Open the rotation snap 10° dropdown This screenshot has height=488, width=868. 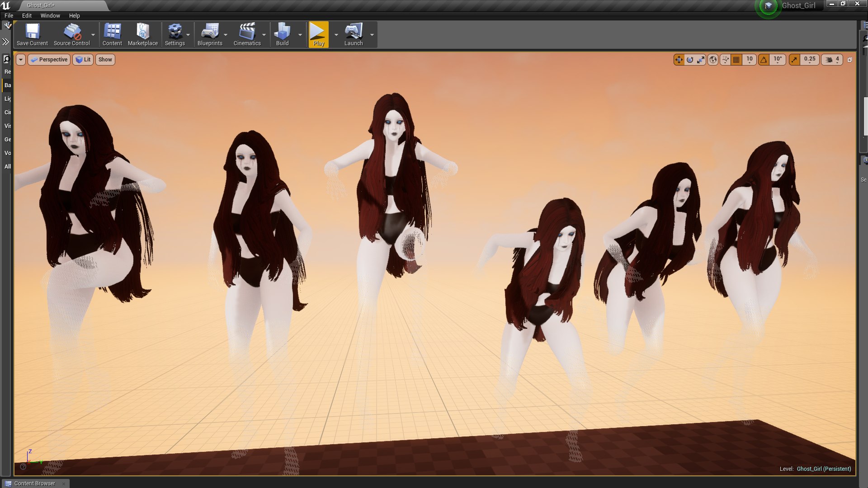click(778, 60)
